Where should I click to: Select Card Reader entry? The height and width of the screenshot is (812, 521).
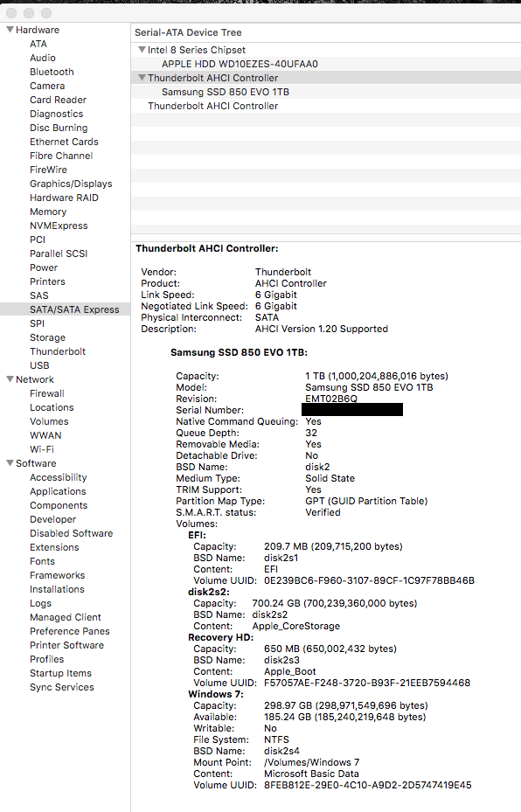(x=58, y=100)
